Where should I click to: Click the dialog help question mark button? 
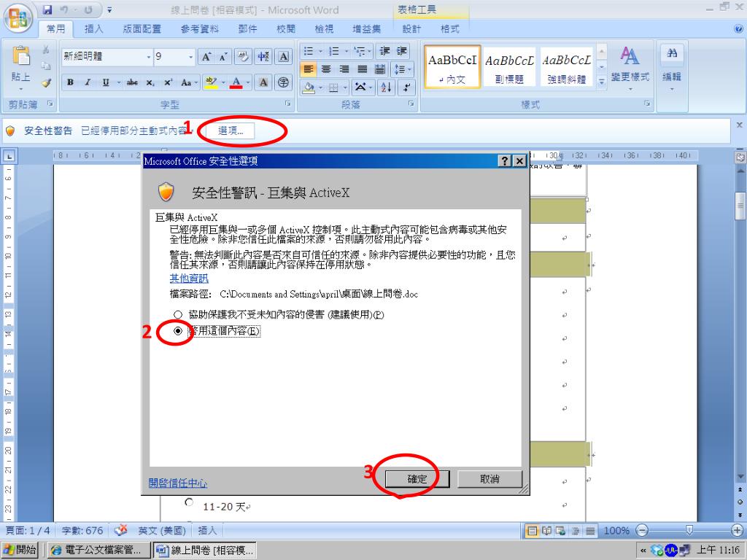tap(505, 161)
